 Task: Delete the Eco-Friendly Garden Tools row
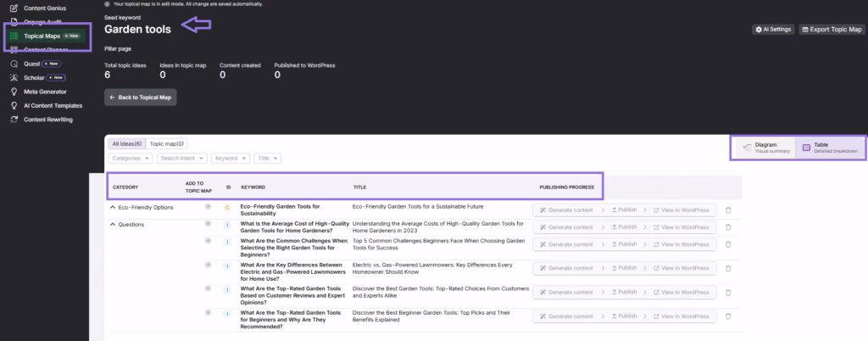point(727,210)
